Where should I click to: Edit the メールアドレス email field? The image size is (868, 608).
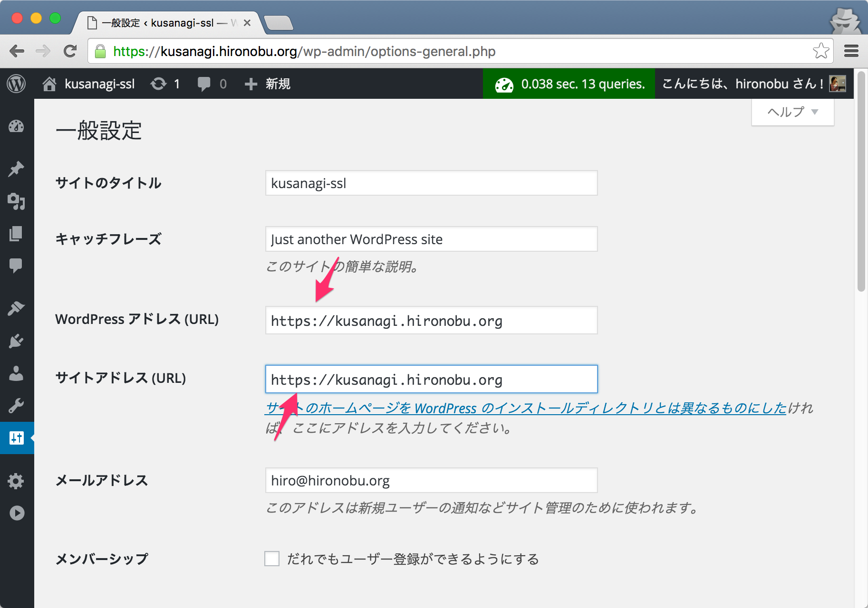pyautogui.click(x=431, y=480)
